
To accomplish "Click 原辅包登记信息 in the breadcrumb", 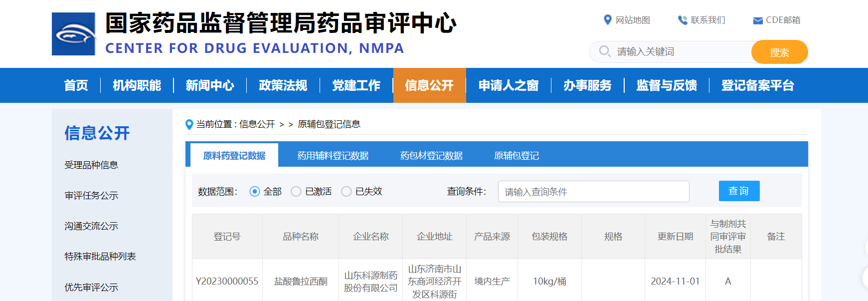I will click(329, 124).
